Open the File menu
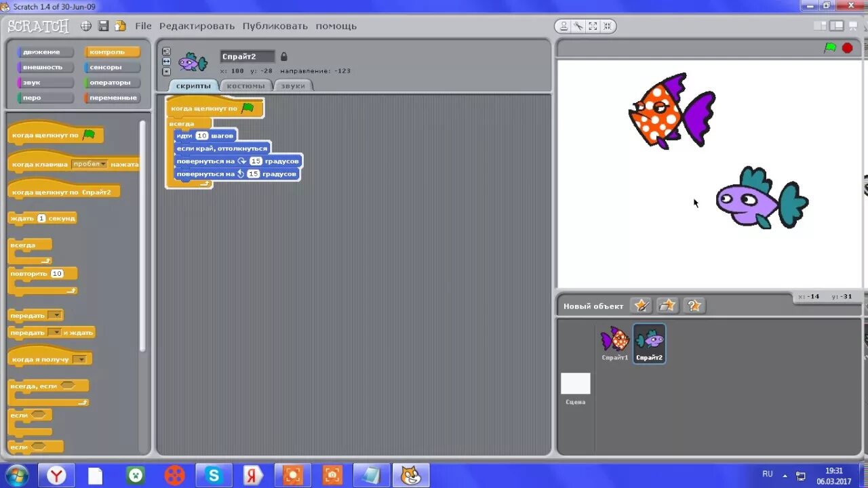 click(143, 26)
